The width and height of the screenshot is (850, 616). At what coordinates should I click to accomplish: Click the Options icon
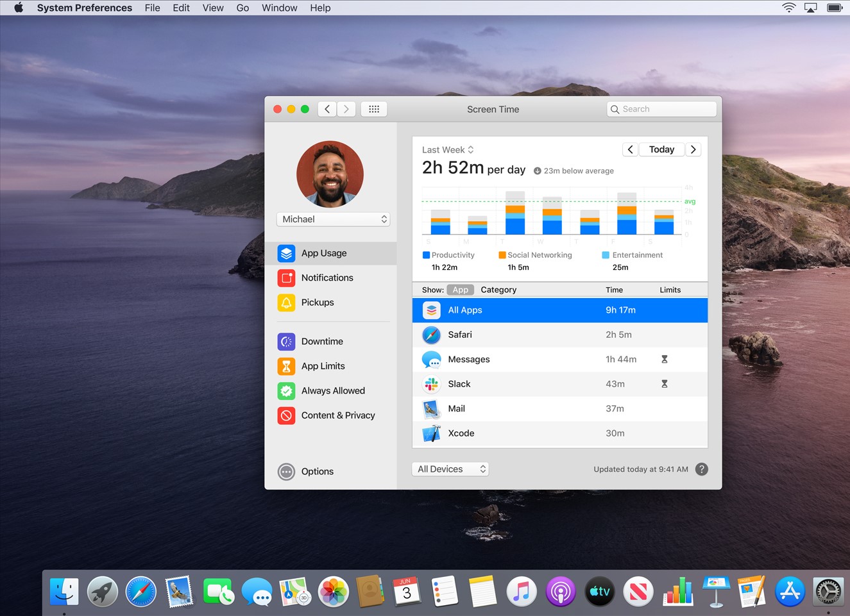[286, 472]
